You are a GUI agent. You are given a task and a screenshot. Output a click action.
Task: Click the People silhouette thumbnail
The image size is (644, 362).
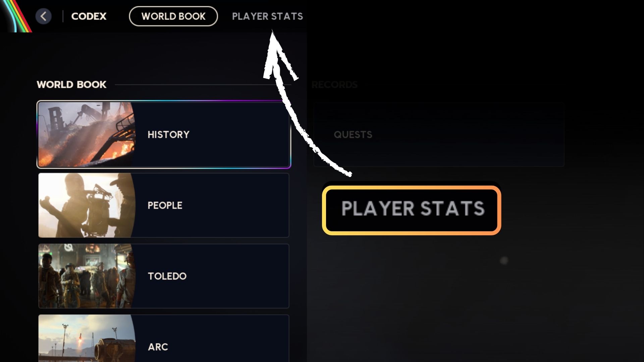(x=87, y=205)
